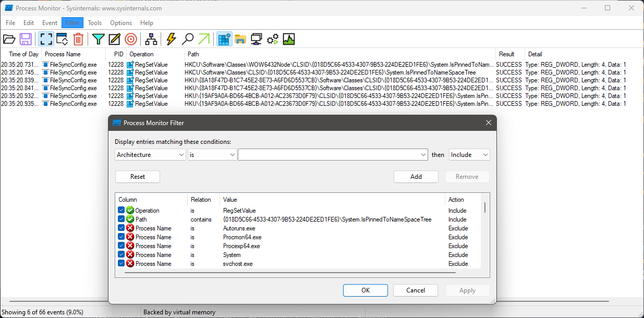Click the Cancel button

[416, 290]
